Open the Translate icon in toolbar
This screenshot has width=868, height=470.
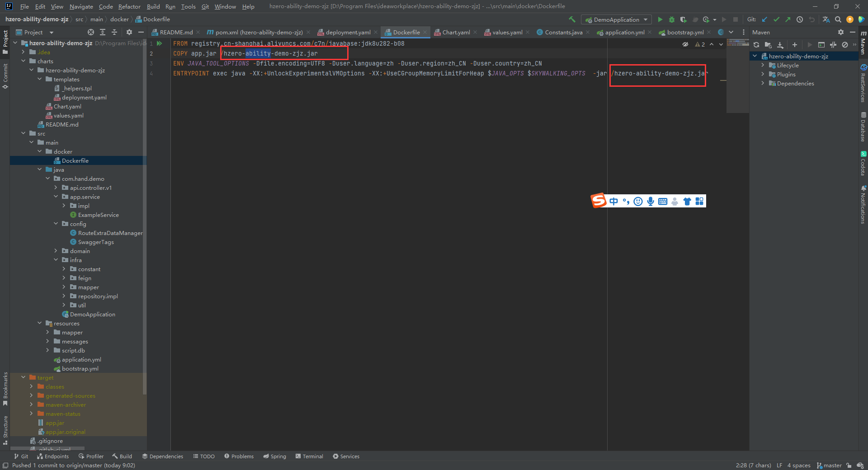826,19
